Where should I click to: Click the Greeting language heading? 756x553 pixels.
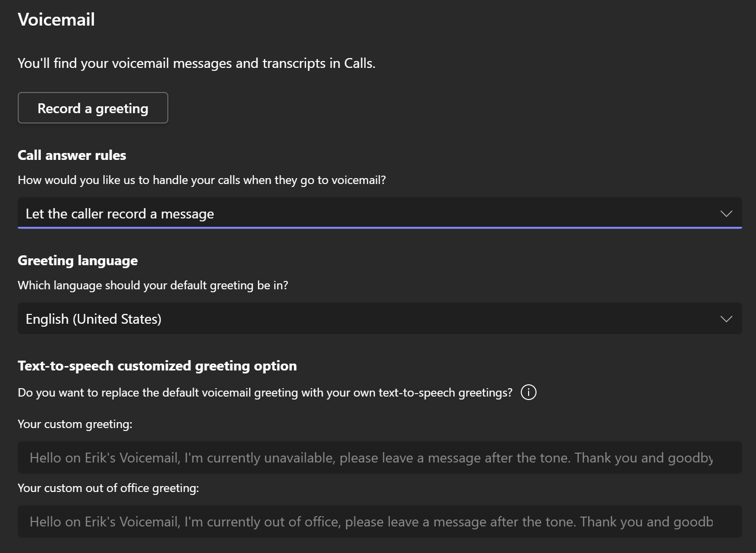tap(78, 261)
